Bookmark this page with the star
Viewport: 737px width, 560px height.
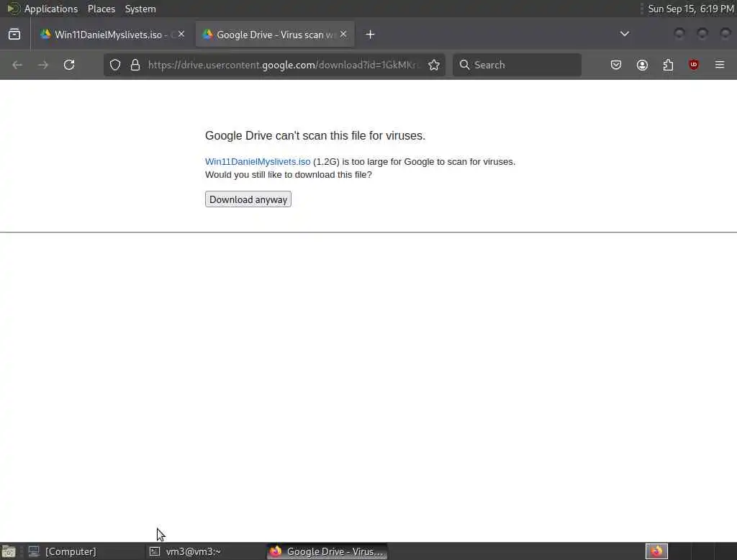(x=434, y=65)
